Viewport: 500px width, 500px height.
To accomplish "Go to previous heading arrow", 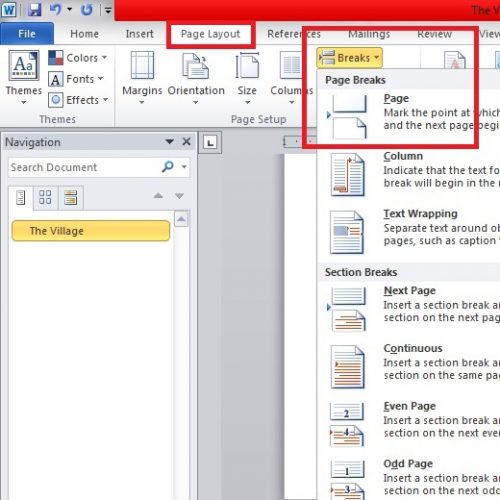I will [x=158, y=196].
